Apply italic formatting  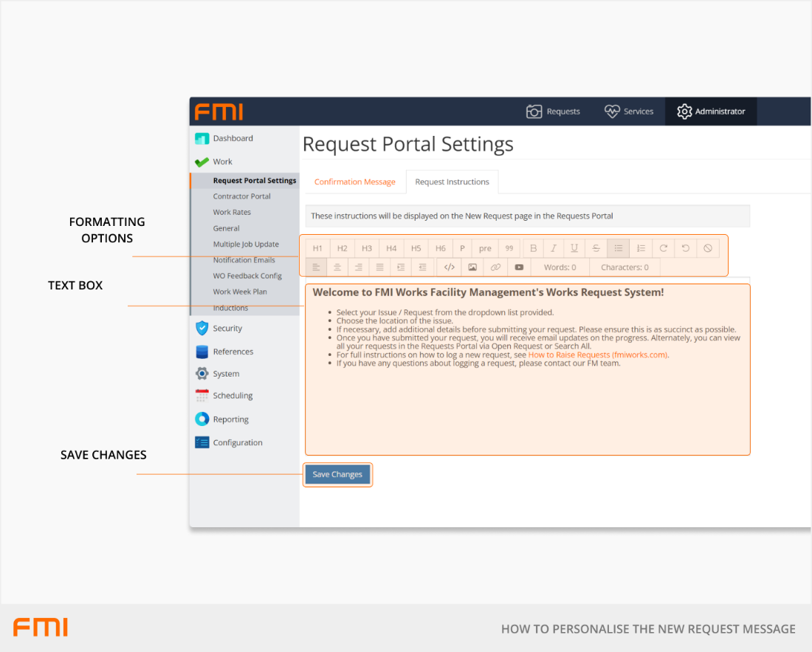pyautogui.click(x=554, y=248)
